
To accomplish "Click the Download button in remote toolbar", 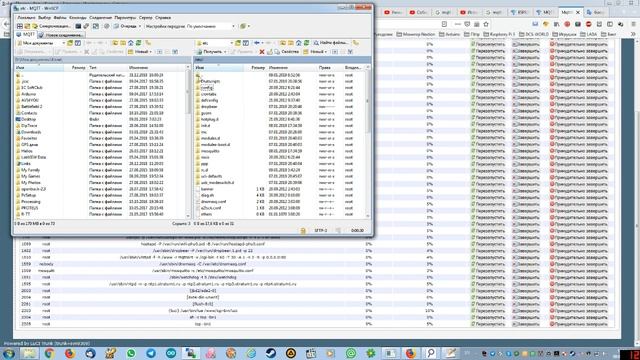I will [x=211, y=52].
